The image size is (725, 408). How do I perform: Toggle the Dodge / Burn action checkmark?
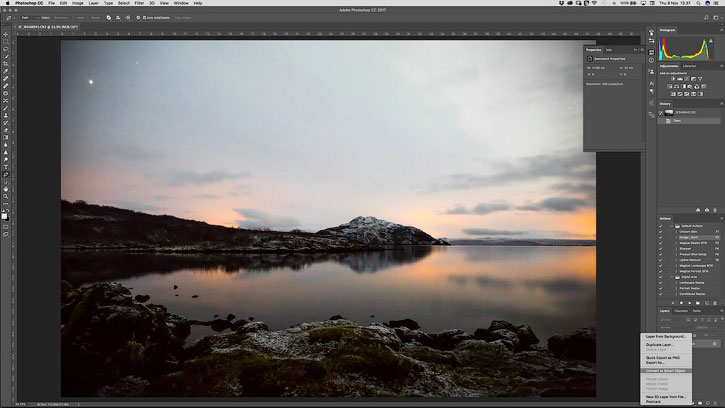661,237
